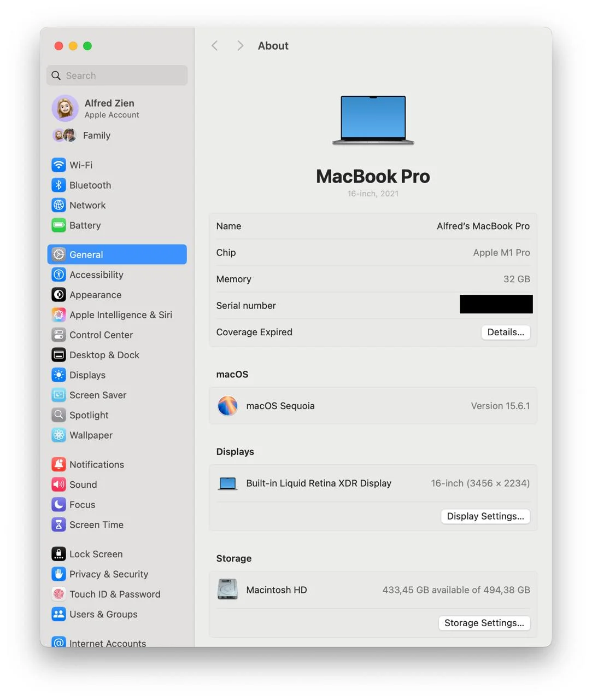Select the Spotlight magnifier icon
This screenshot has width=592, height=700.
click(58, 415)
